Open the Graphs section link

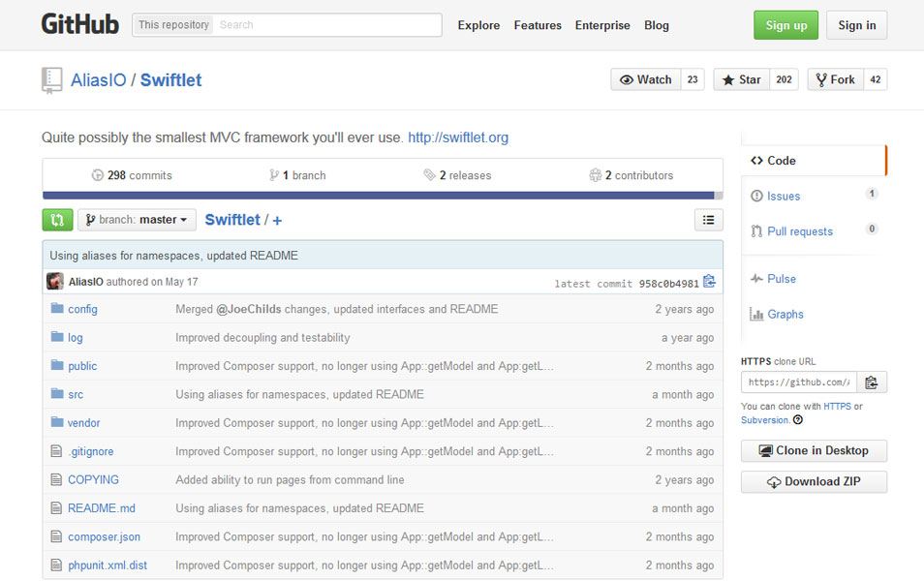(x=785, y=314)
